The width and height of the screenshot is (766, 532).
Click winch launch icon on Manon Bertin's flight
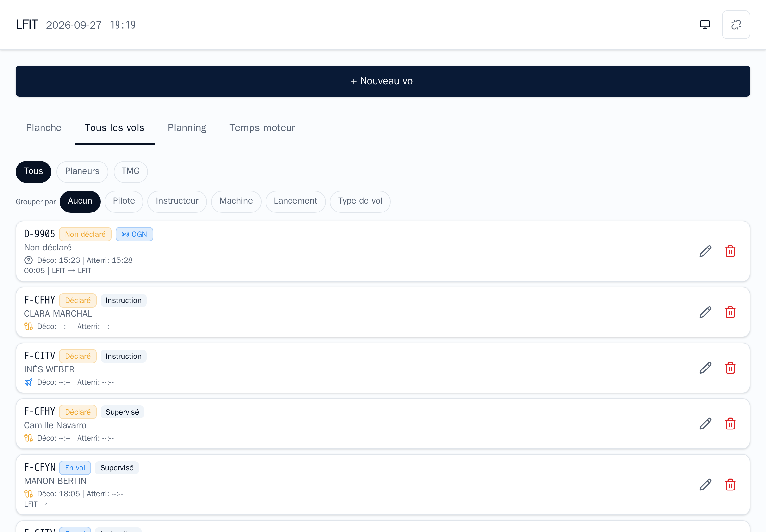click(x=29, y=494)
